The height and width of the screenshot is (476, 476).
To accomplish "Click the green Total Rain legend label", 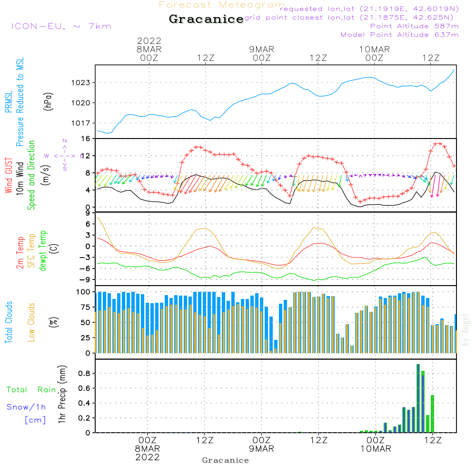I will [x=31, y=390].
